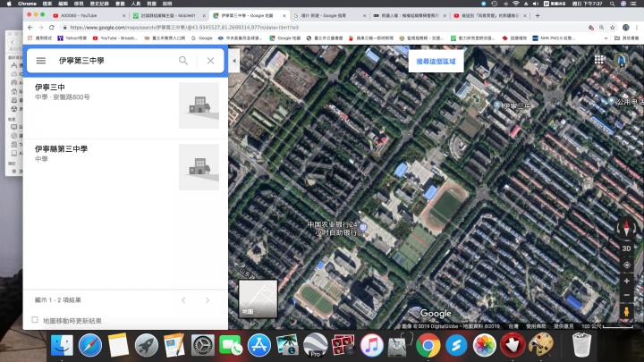644x362 pixels.
Task: Bookmark this page with the star icon
Action: (613, 28)
